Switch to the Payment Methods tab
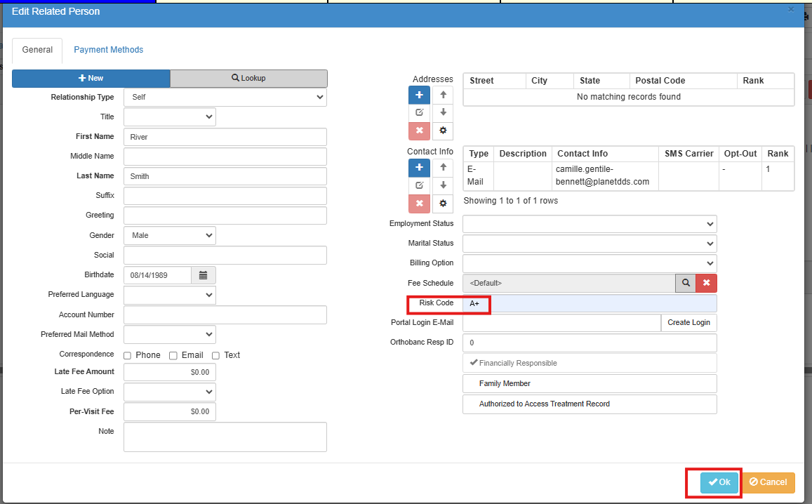812x504 pixels. pos(108,51)
